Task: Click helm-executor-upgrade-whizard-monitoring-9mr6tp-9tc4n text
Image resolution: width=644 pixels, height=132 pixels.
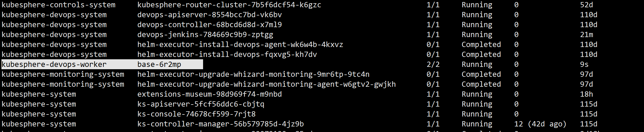Action: pos(253,74)
